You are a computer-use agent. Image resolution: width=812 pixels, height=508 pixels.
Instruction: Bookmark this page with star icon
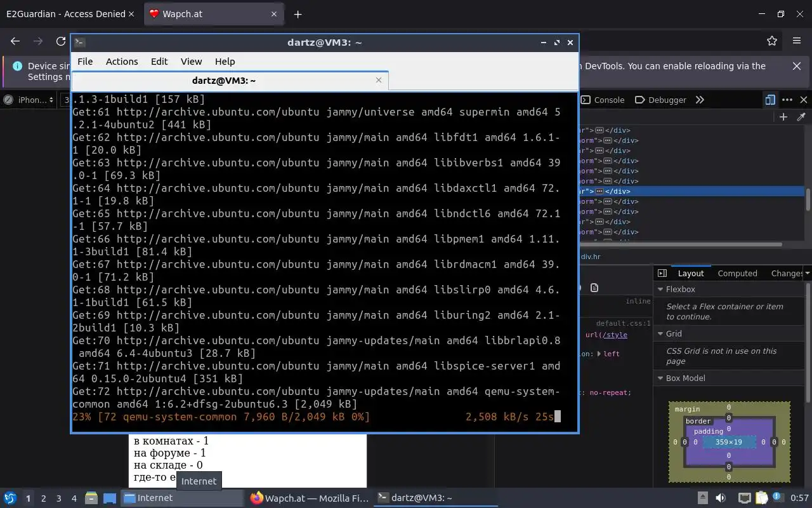(772, 41)
